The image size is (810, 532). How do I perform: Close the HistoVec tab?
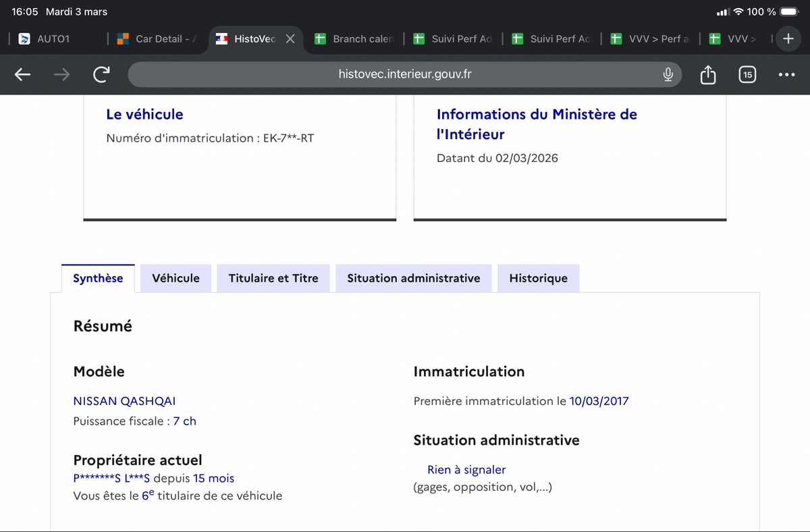click(290, 39)
